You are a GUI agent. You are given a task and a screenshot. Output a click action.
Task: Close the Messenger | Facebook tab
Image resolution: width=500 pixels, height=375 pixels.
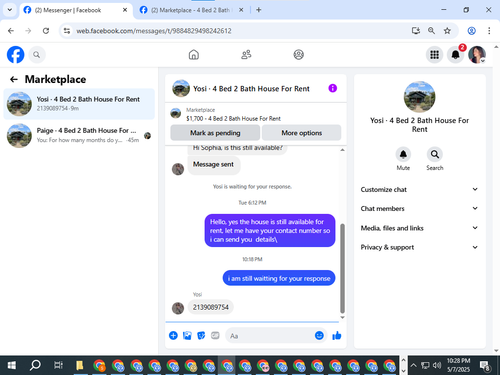tap(125, 10)
